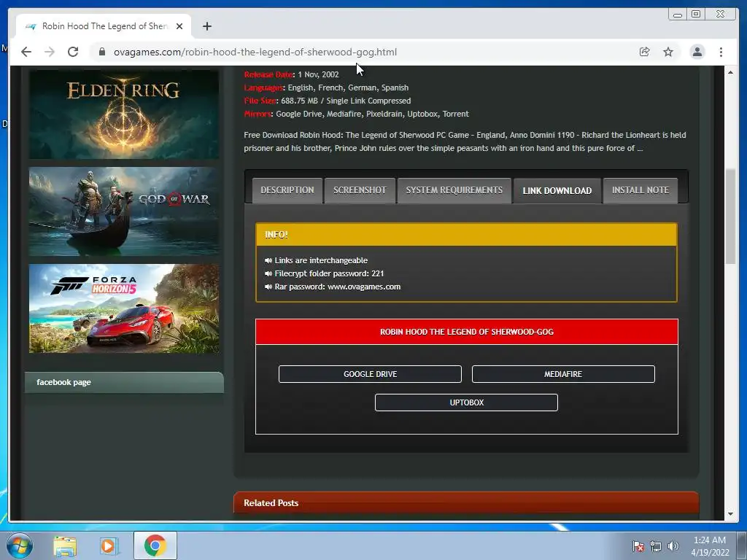Image resolution: width=747 pixels, height=560 pixels.
Task: Click the Languages info line
Action: pyautogui.click(x=326, y=87)
